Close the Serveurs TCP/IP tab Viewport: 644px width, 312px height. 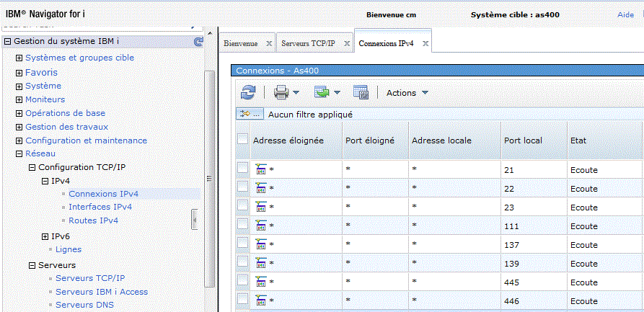pos(347,43)
